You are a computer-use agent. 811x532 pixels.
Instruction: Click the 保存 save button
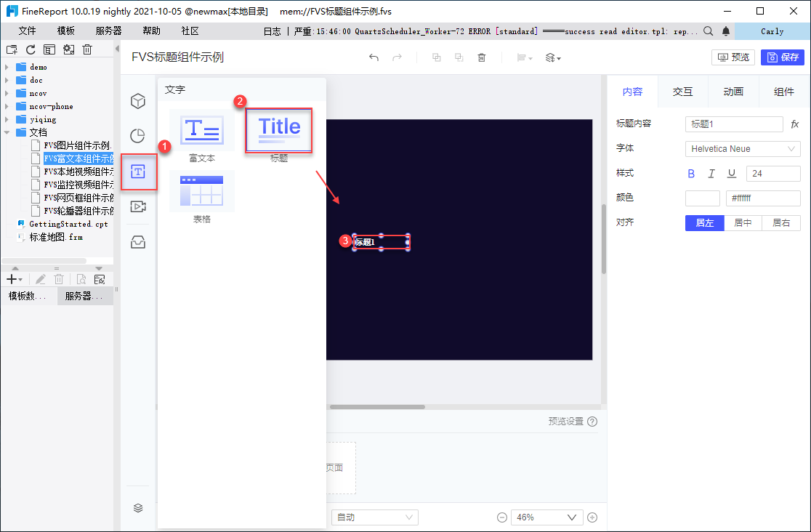[783, 57]
